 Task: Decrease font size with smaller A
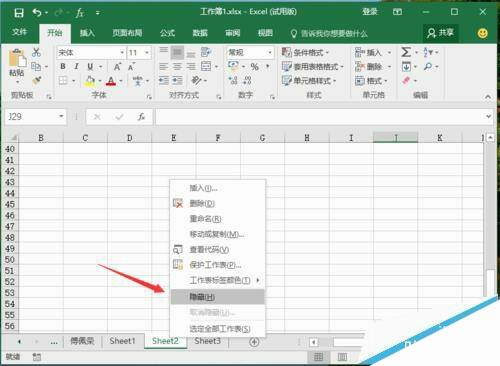(x=131, y=67)
